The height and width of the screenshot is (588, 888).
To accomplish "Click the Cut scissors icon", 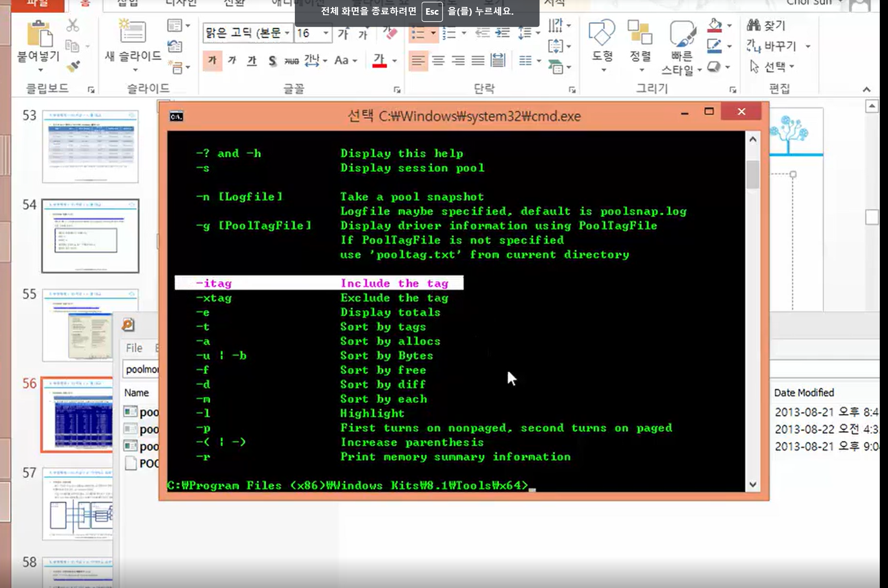I will (72, 25).
